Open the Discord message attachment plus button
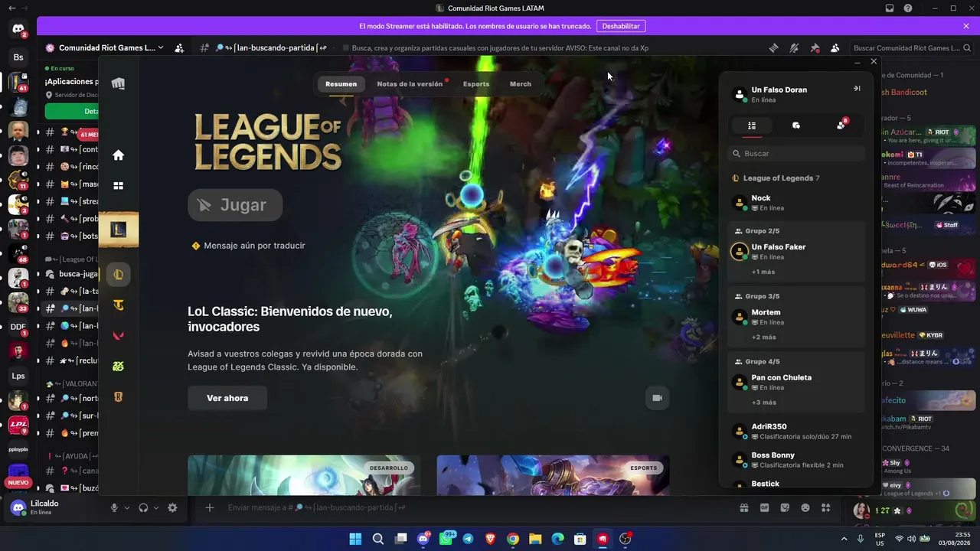The height and width of the screenshot is (551, 980). coord(209,507)
